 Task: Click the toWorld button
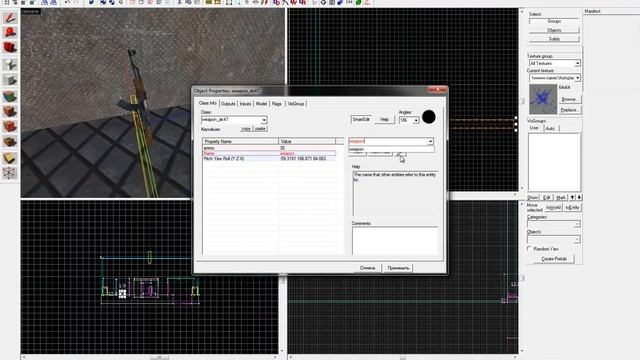(553, 207)
